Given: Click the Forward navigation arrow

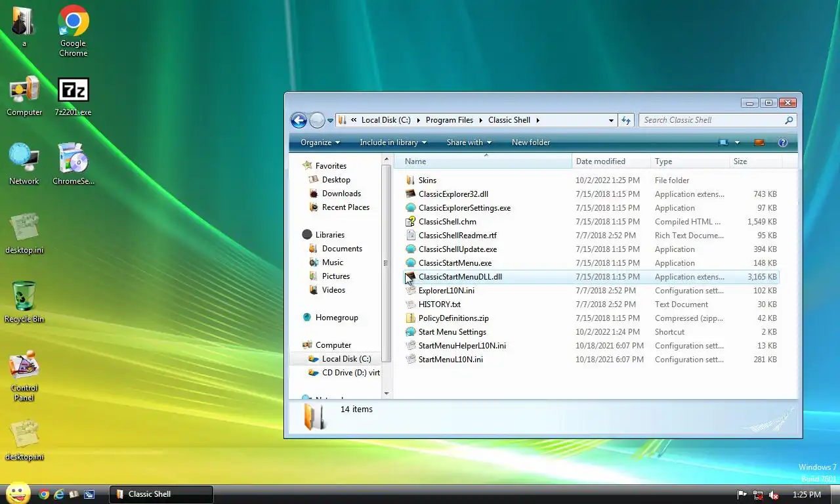Looking at the screenshot, I should pos(317,120).
